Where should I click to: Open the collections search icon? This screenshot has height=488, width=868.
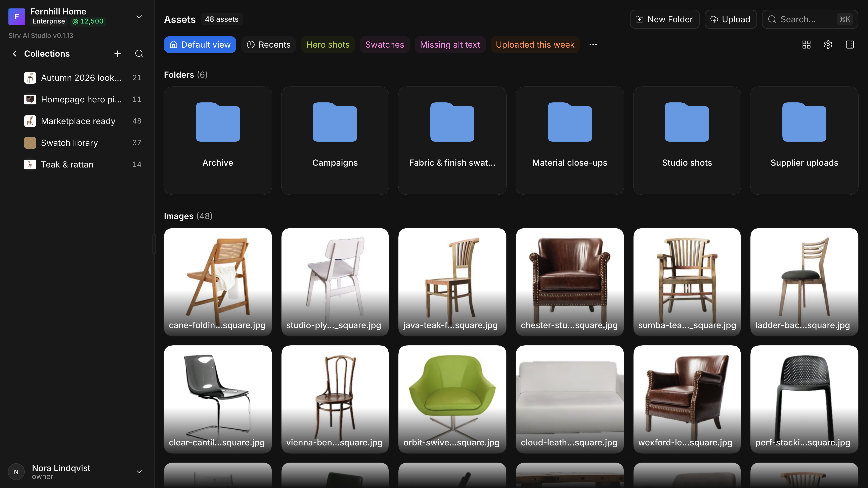pyautogui.click(x=139, y=54)
